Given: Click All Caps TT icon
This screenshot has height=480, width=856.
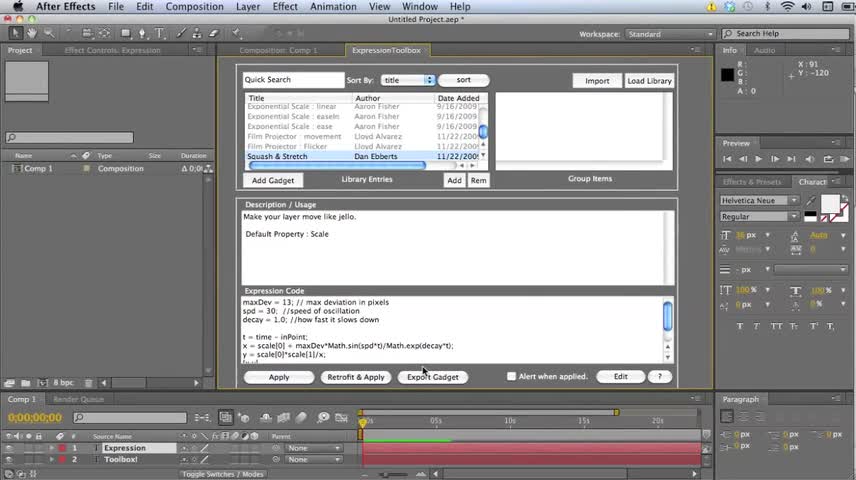Looking at the screenshot, I should point(776,326).
